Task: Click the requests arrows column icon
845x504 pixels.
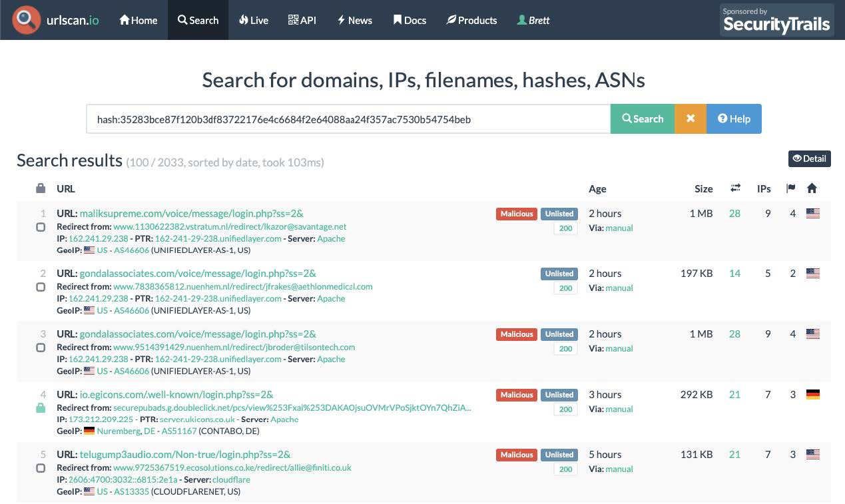Action: pos(735,188)
